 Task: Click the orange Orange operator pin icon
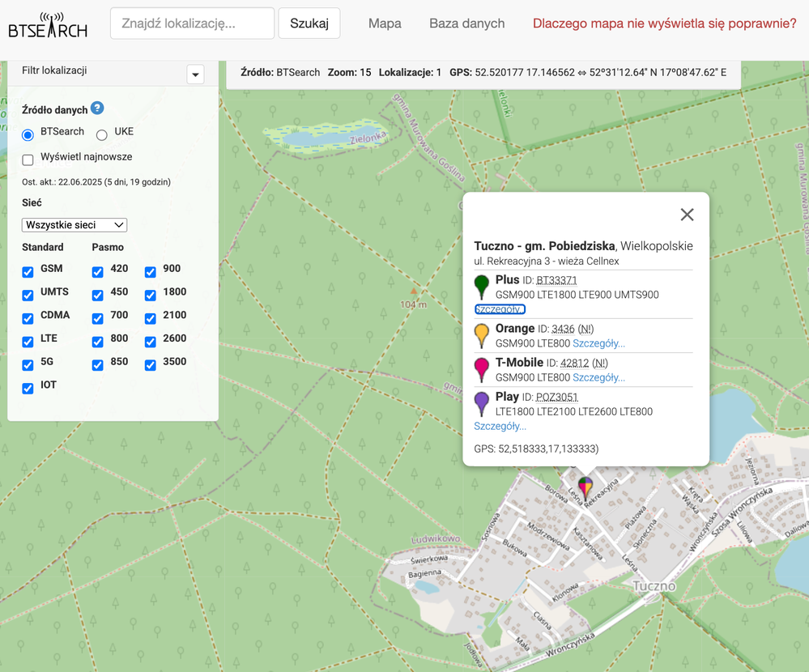click(x=482, y=335)
